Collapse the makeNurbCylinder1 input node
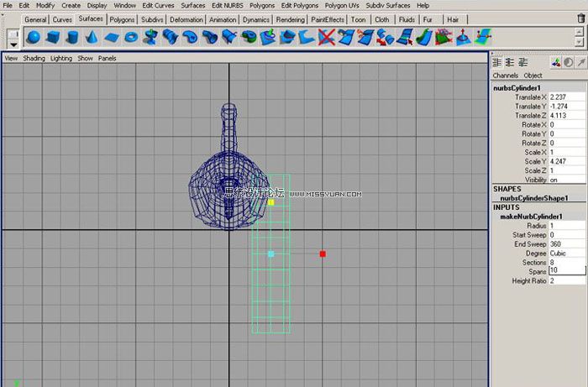 [x=532, y=217]
